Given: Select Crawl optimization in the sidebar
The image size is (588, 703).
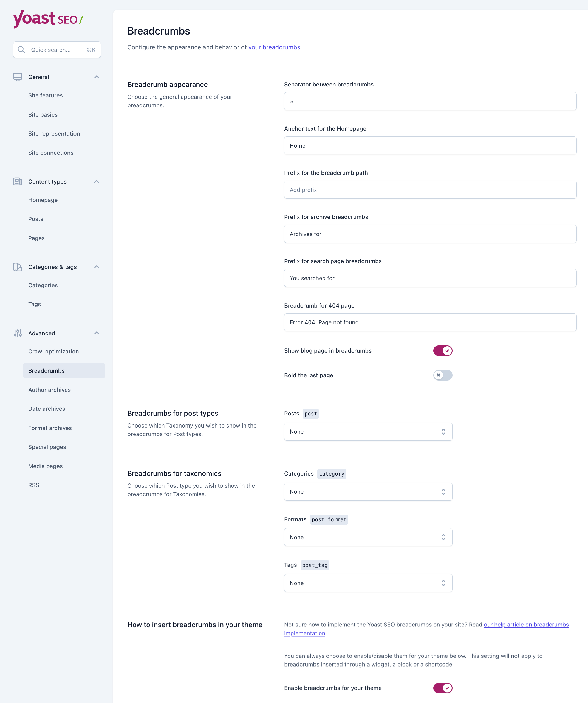Looking at the screenshot, I should [x=53, y=351].
